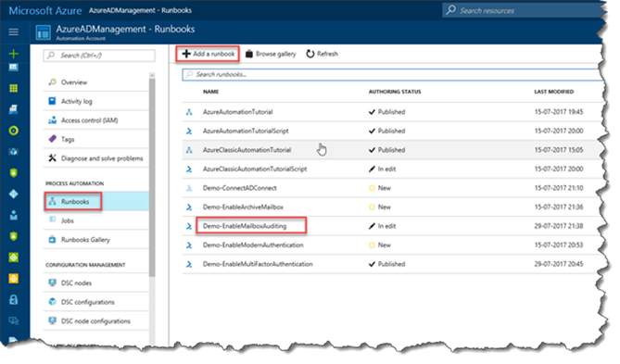620x364 pixels.
Task: Open Demo-EnableMailboxAuditing runbook
Action: coord(245,226)
